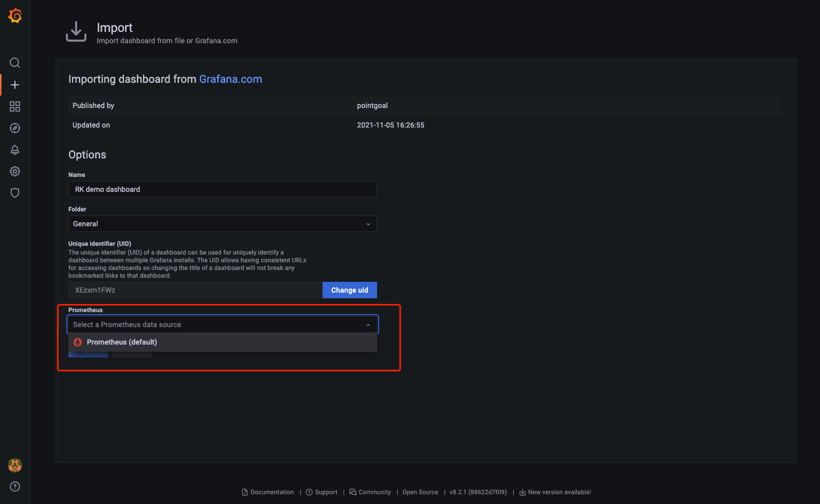Collapse the Prometheus dropdown arrow

tap(368, 325)
